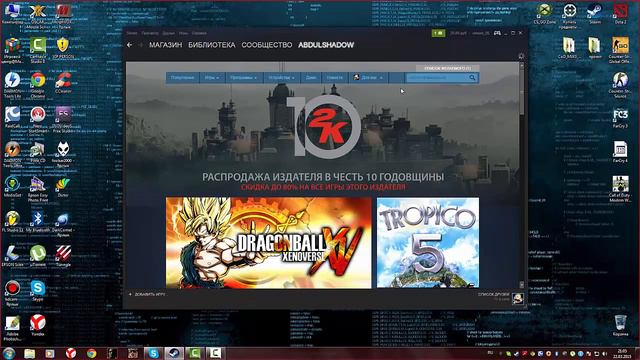Screen dimensions: 640x360
Task: Open Counter-Strike Global Offensive desktop icon
Action: pos(620,50)
